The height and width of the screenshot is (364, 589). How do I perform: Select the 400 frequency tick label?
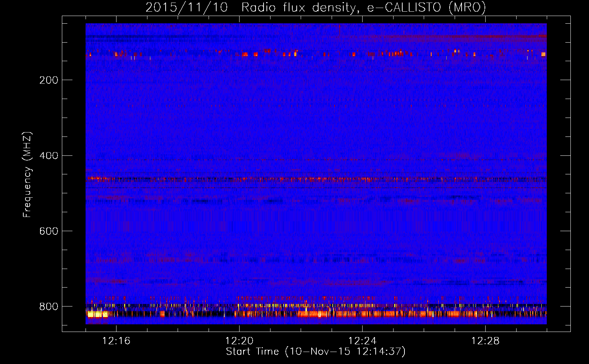click(x=49, y=156)
